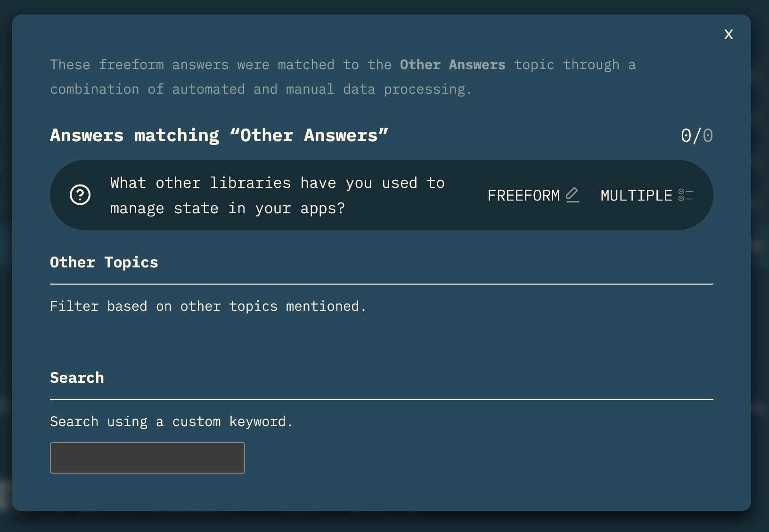Click the 0/0 answer counter
Screen dimensions: 769x532
(696, 136)
